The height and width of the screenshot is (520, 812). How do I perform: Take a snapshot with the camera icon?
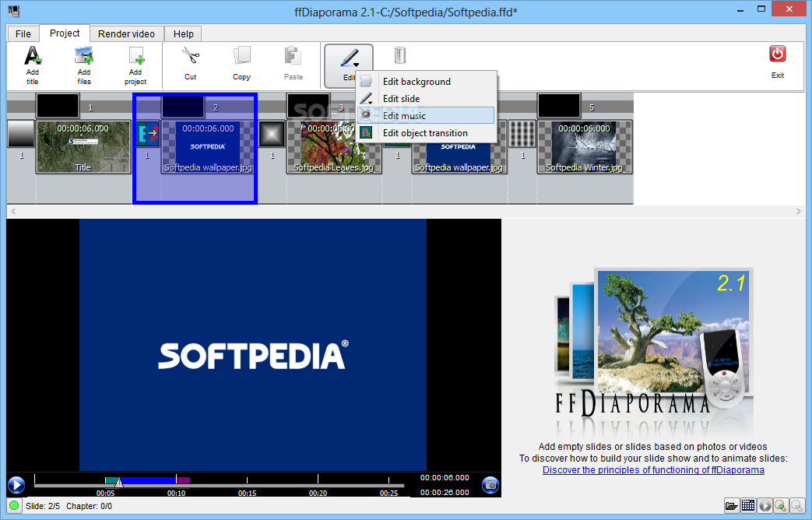coord(490,485)
